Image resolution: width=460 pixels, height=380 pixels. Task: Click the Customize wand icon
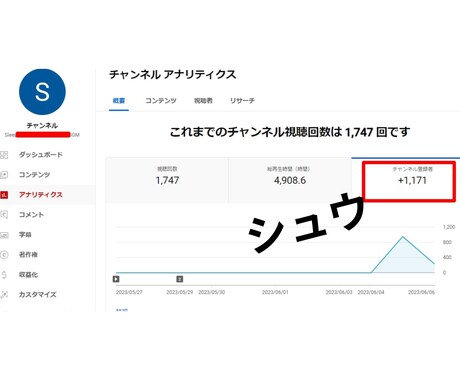[4, 295]
